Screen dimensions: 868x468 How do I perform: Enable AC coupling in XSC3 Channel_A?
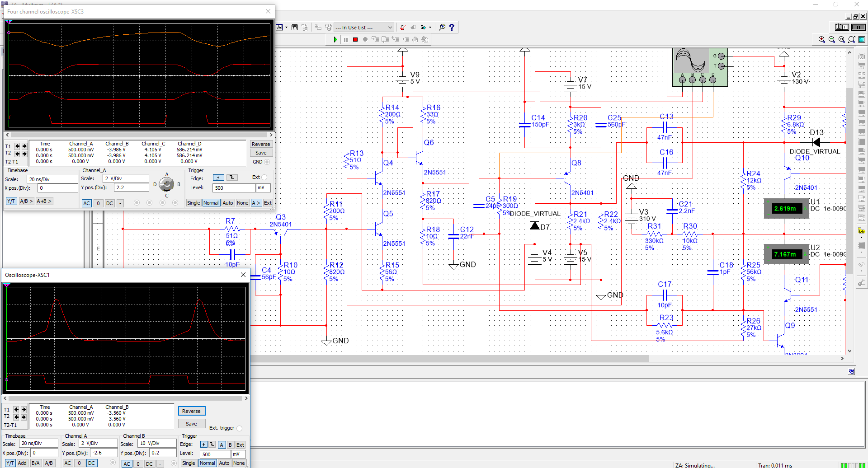click(x=87, y=203)
